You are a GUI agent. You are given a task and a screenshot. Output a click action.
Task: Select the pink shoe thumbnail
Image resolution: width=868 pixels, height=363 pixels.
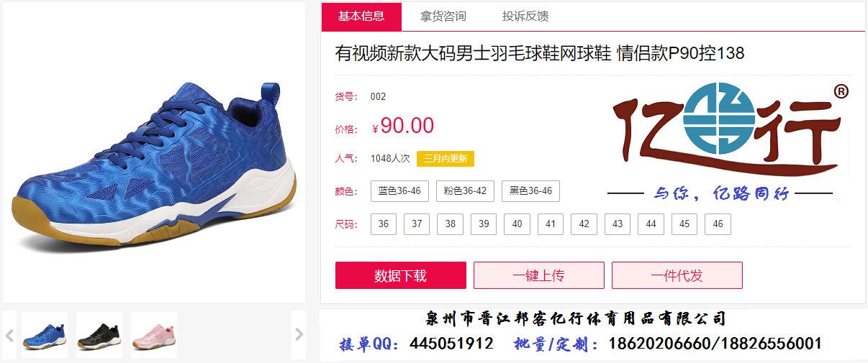tap(154, 335)
